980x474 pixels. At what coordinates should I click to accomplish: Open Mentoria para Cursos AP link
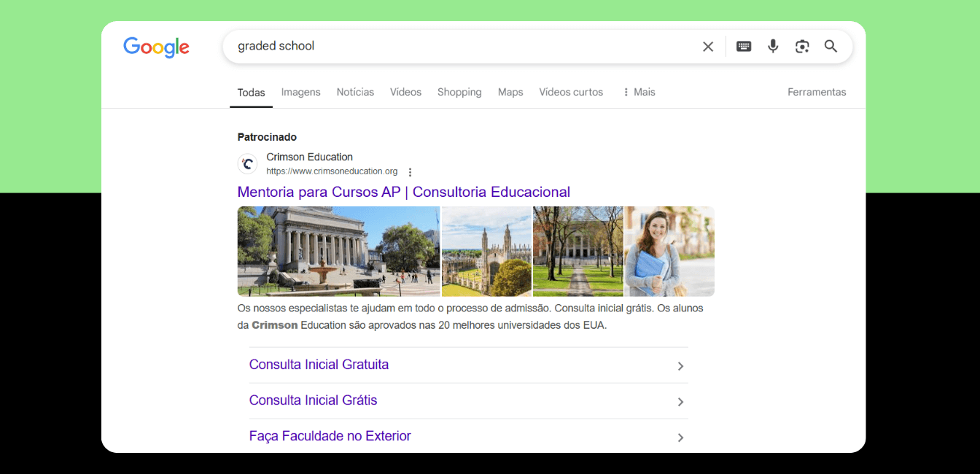(x=403, y=192)
